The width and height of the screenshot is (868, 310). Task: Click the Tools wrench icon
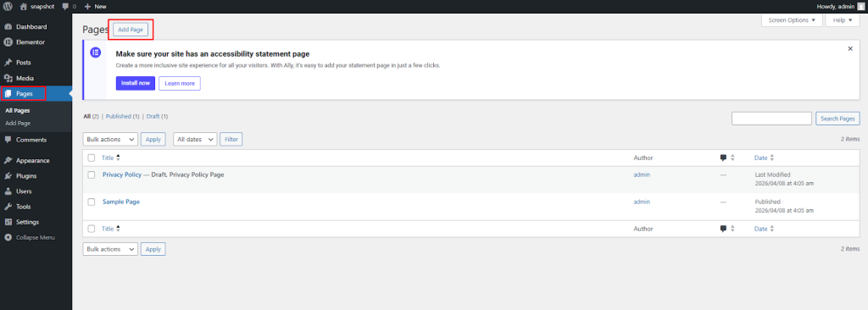coord(8,207)
